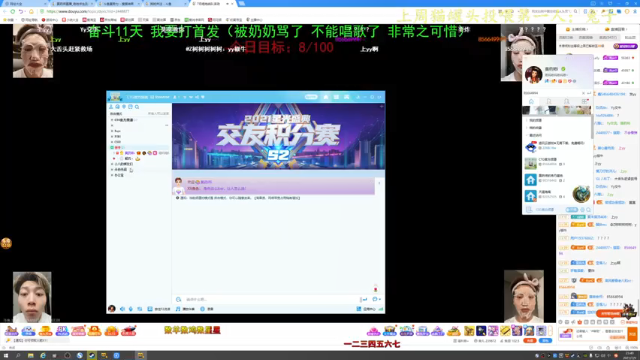The width and height of the screenshot is (640, 360).
Task: Click the send arrow icon in chat input
Action: click(364, 300)
